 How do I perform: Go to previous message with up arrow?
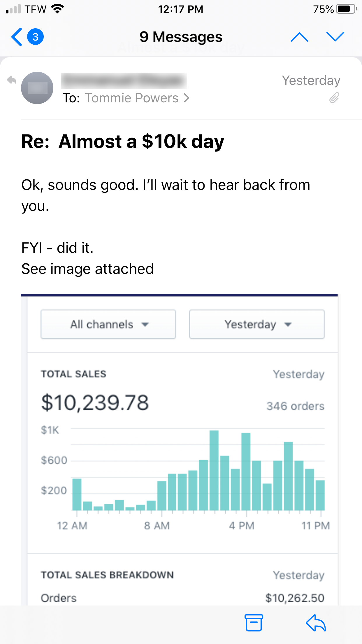pos(299,37)
